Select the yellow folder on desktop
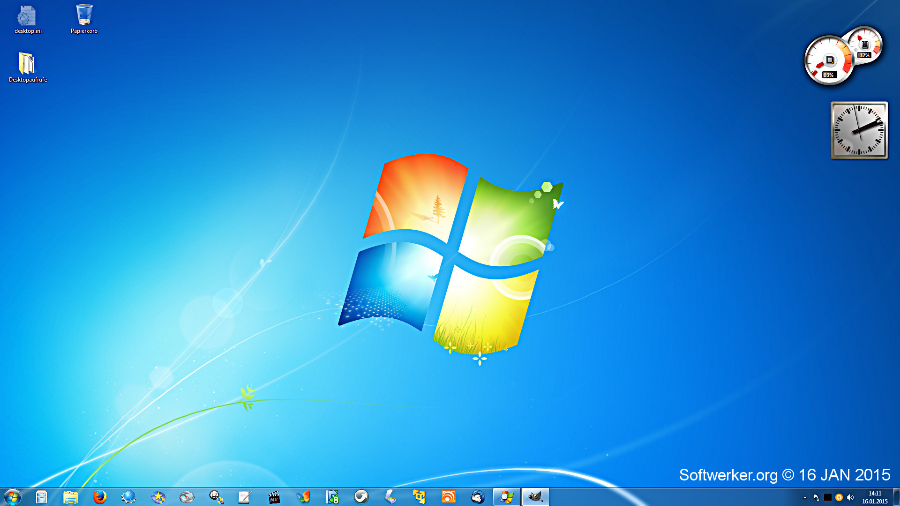The width and height of the screenshot is (900, 506). [x=27, y=64]
